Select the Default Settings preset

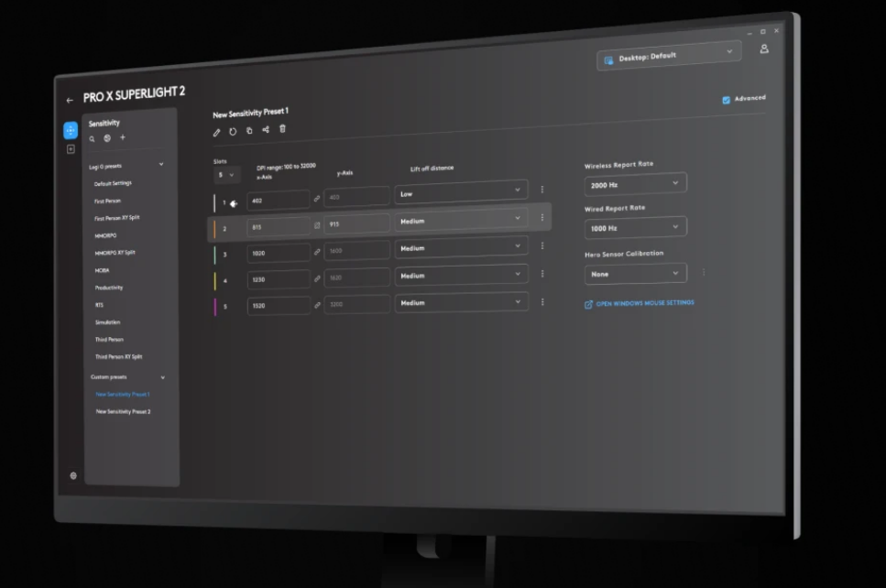coord(113,183)
